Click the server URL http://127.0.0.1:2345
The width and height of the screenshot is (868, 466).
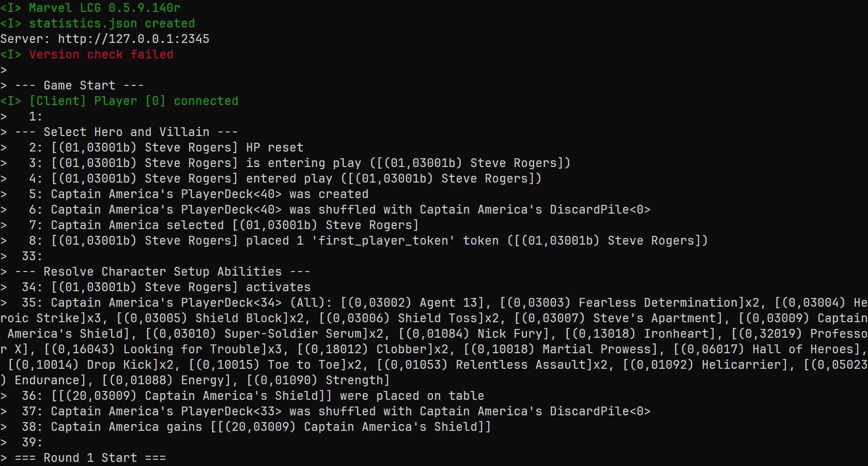pos(133,39)
